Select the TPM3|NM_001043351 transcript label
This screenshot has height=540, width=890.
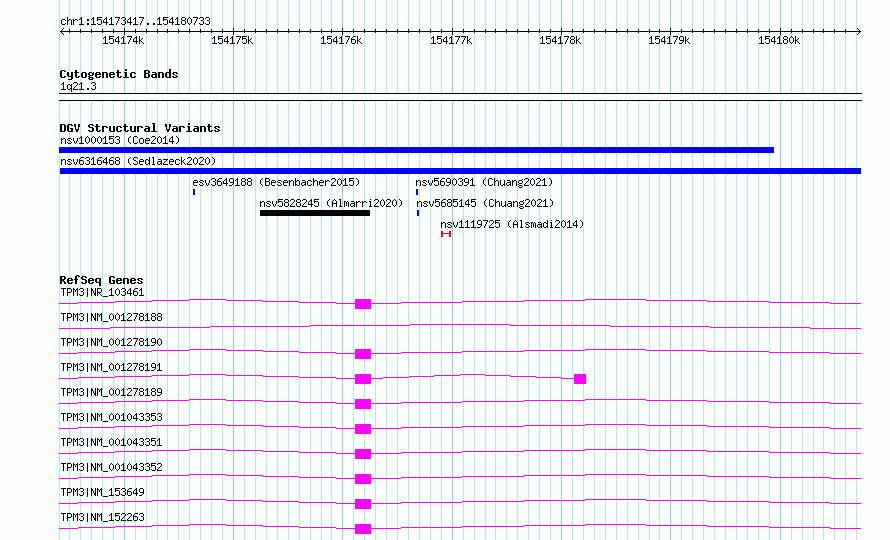point(111,442)
